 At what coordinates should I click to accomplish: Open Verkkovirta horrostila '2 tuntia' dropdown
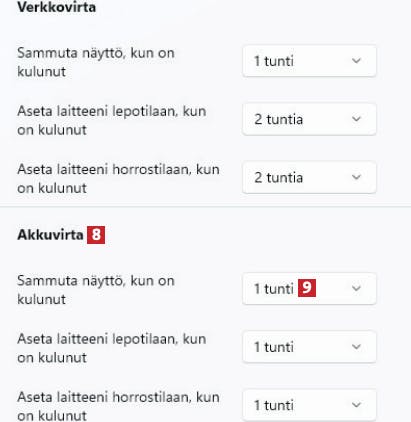pyautogui.click(x=309, y=177)
